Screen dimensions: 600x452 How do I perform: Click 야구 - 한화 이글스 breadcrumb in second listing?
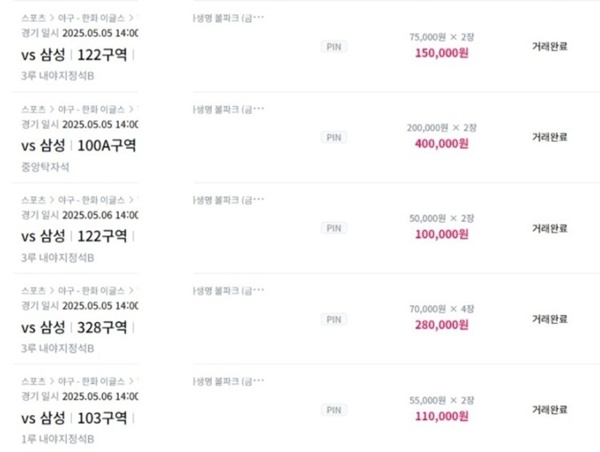91,109
